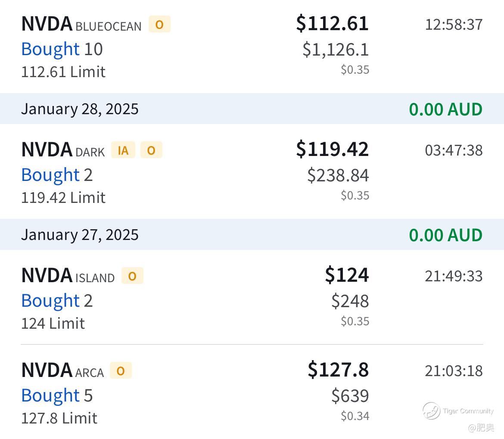Image resolution: width=504 pixels, height=439 pixels.
Task: Click the $238.84 total amount
Action: coord(338,175)
